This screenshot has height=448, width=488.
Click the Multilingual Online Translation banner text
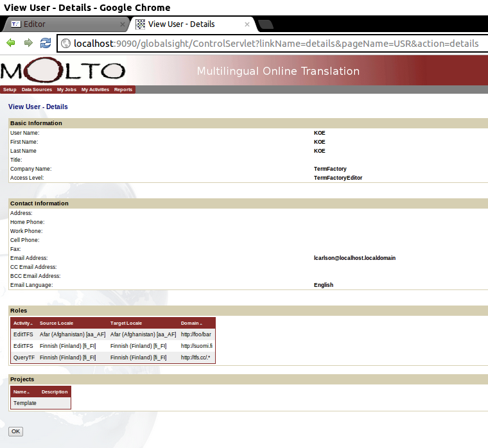[278, 71]
